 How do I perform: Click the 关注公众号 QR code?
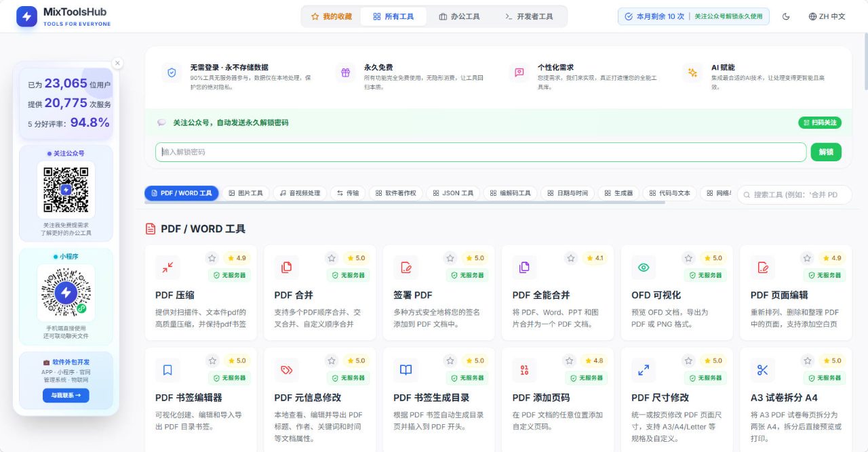[66, 189]
